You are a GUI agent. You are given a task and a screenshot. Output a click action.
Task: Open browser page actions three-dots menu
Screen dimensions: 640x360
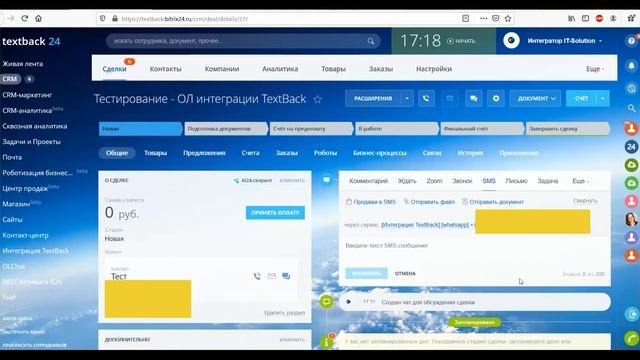coord(483,18)
